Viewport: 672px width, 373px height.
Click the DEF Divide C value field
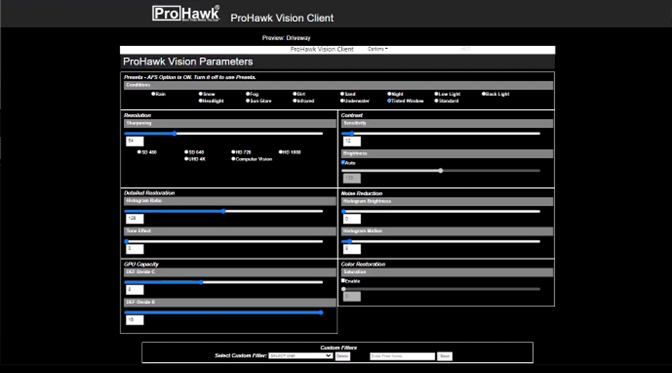[x=135, y=289]
